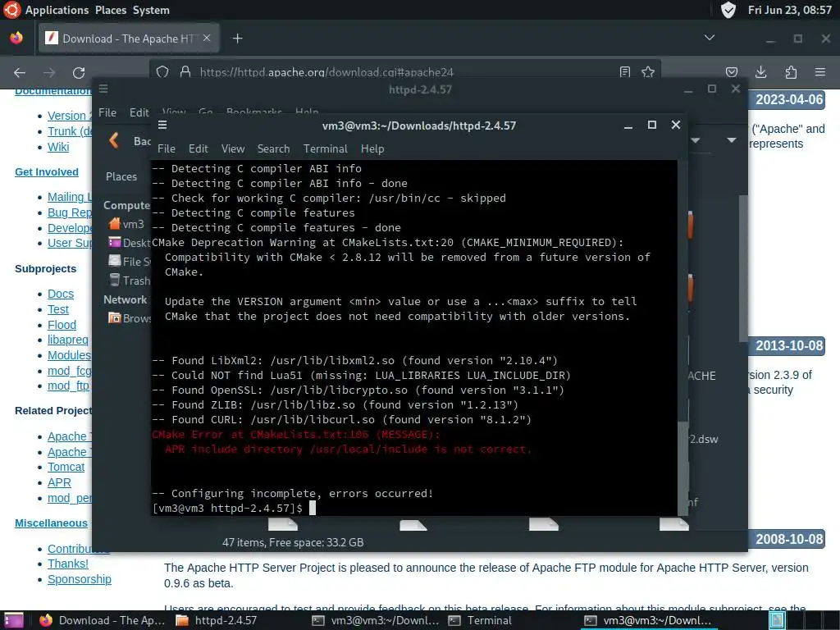Viewport: 840px width, 630px height.
Task: Open terminal View menu
Action: click(x=232, y=148)
